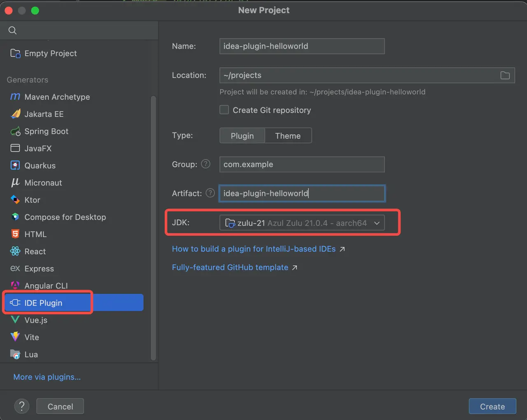The width and height of the screenshot is (527, 420).
Task: Click the Express ex icon
Action: 15,269
